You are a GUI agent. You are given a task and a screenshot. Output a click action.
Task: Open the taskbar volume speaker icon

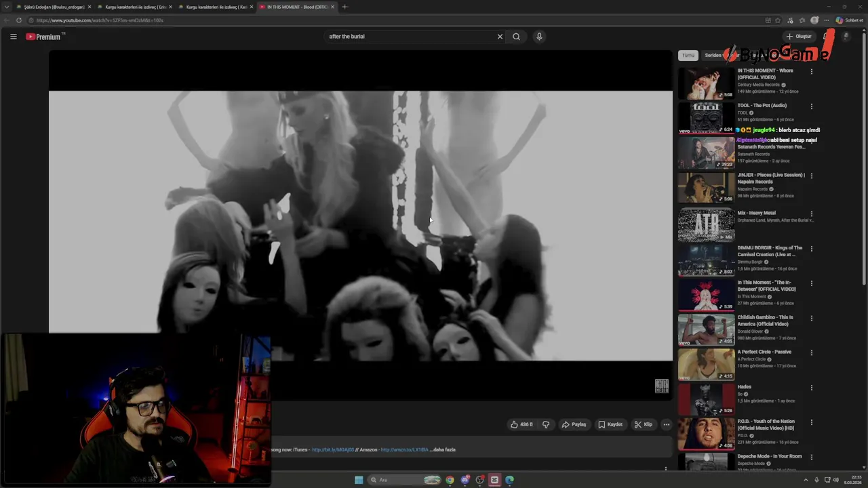coord(836,480)
